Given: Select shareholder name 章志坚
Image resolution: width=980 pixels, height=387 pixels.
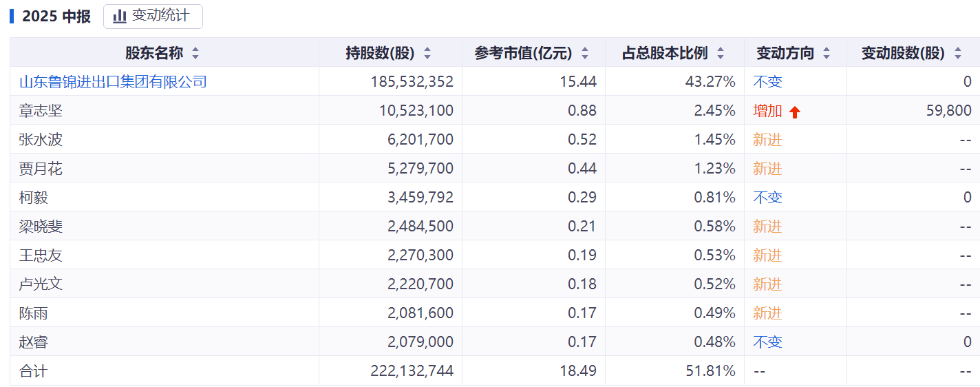Looking at the screenshot, I should [x=41, y=111].
